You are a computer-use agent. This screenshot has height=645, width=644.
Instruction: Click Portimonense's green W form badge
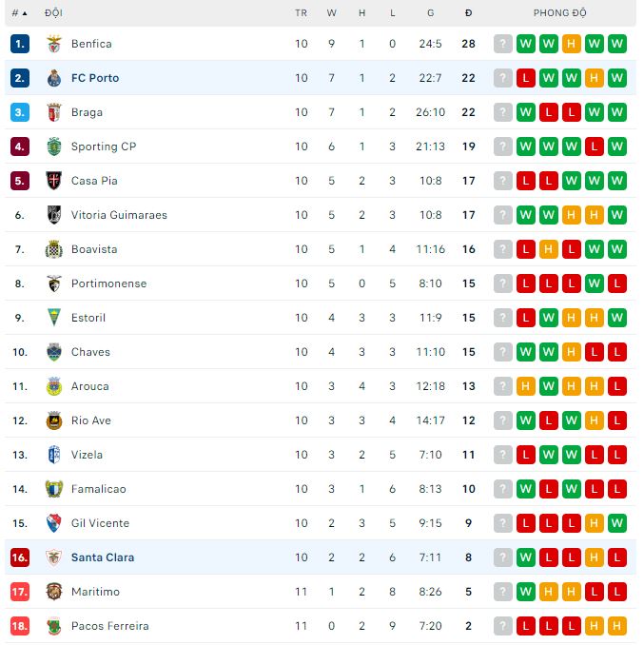(595, 283)
